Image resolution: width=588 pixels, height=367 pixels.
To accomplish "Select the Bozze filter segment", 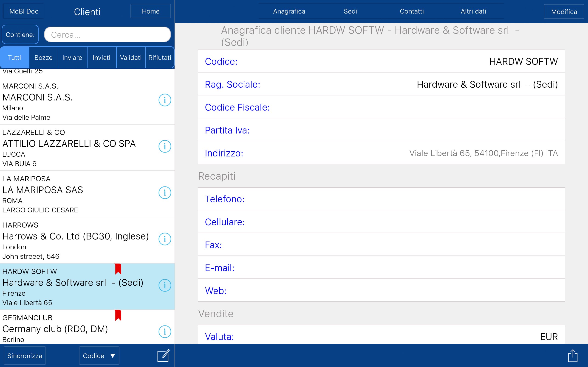I will [x=43, y=58].
